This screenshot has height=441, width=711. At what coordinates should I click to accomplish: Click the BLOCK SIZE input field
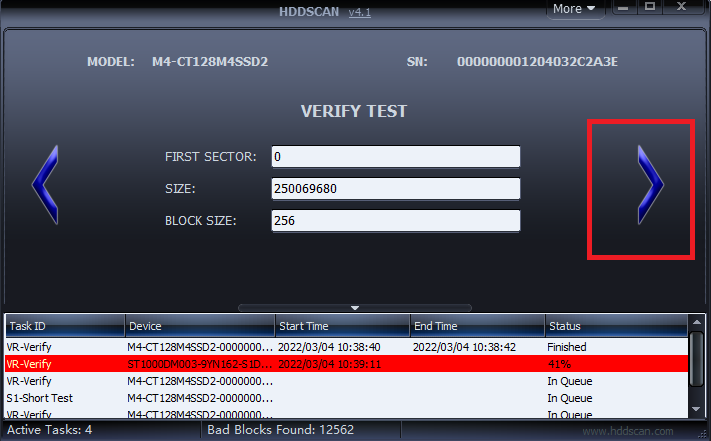395,221
